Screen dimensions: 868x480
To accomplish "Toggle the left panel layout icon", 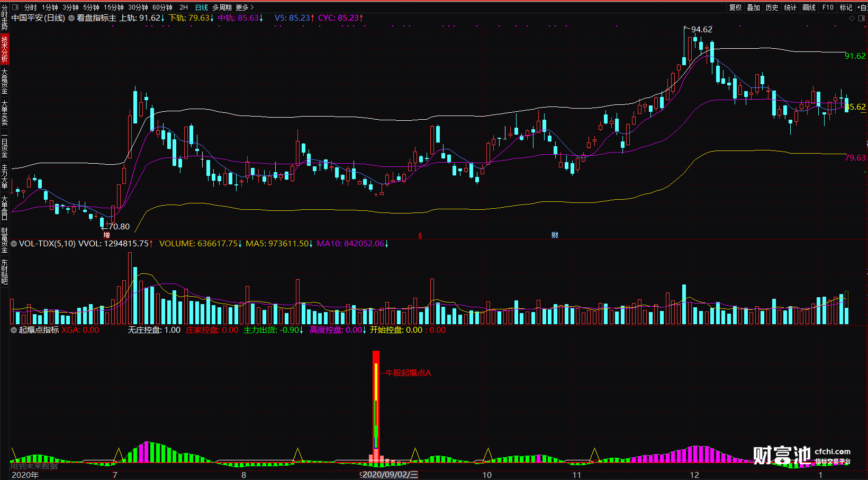I will 15,7.
